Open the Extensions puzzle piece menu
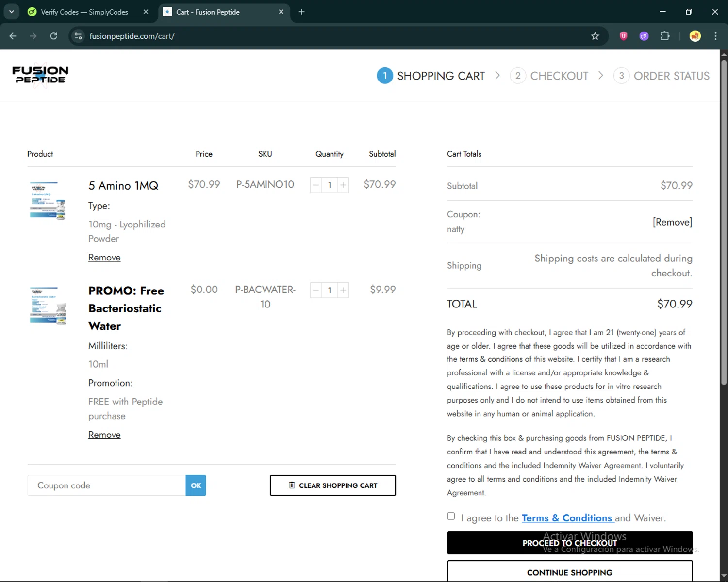728x582 pixels. tap(665, 36)
